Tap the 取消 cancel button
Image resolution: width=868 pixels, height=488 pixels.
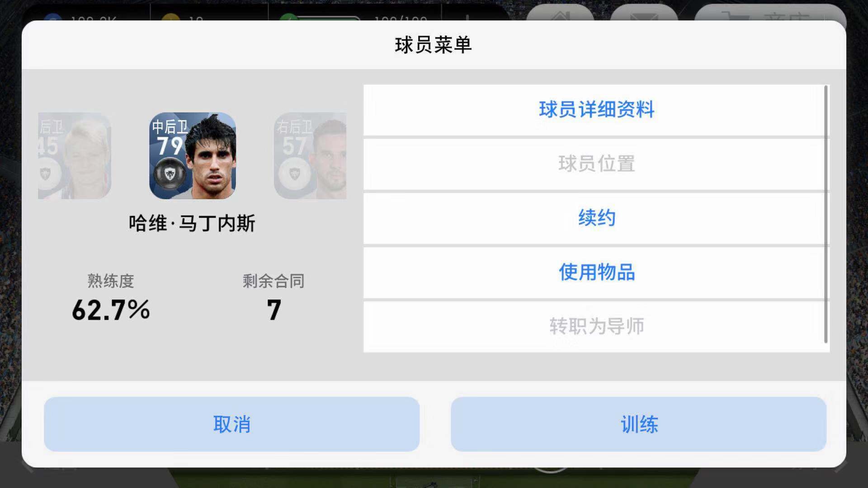[x=231, y=424]
